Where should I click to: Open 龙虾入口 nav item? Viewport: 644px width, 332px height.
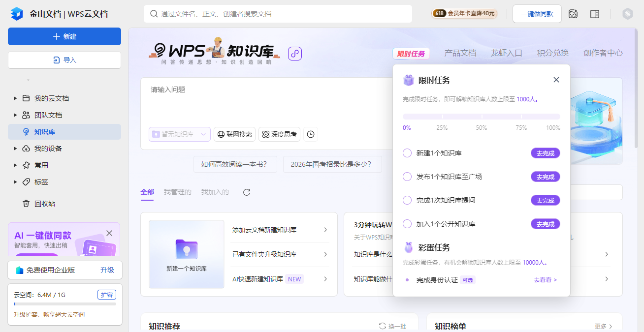tap(507, 53)
